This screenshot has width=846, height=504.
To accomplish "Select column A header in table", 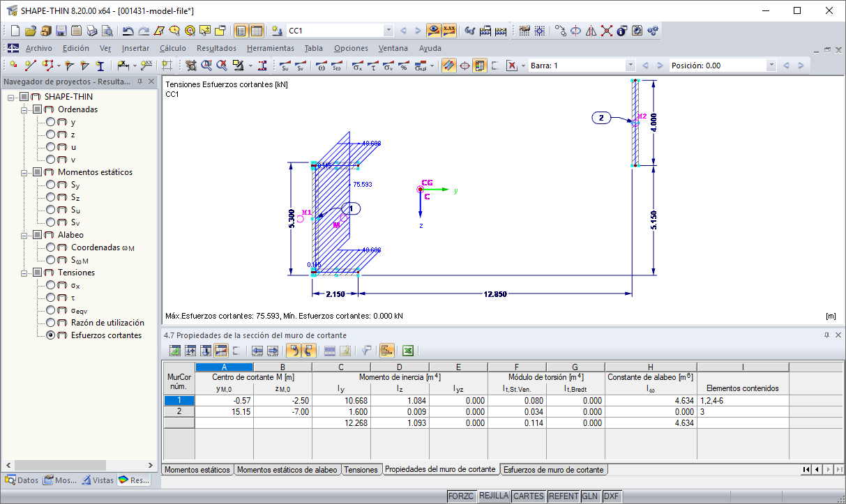I will point(224,367).
